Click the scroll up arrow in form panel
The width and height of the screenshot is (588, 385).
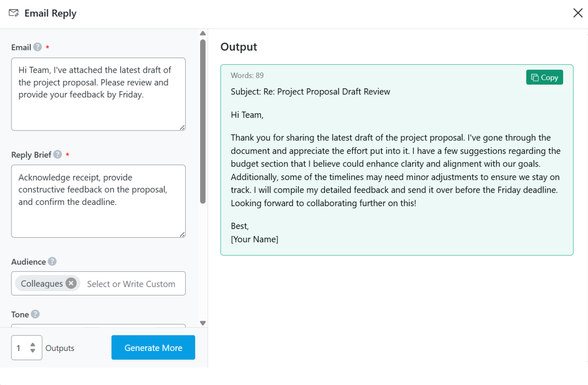[203, 33]
